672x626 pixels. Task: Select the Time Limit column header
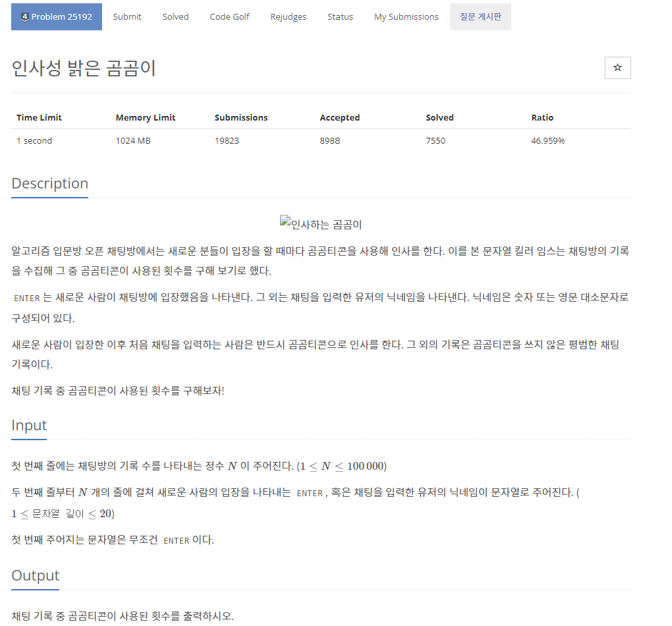(39, 117)
